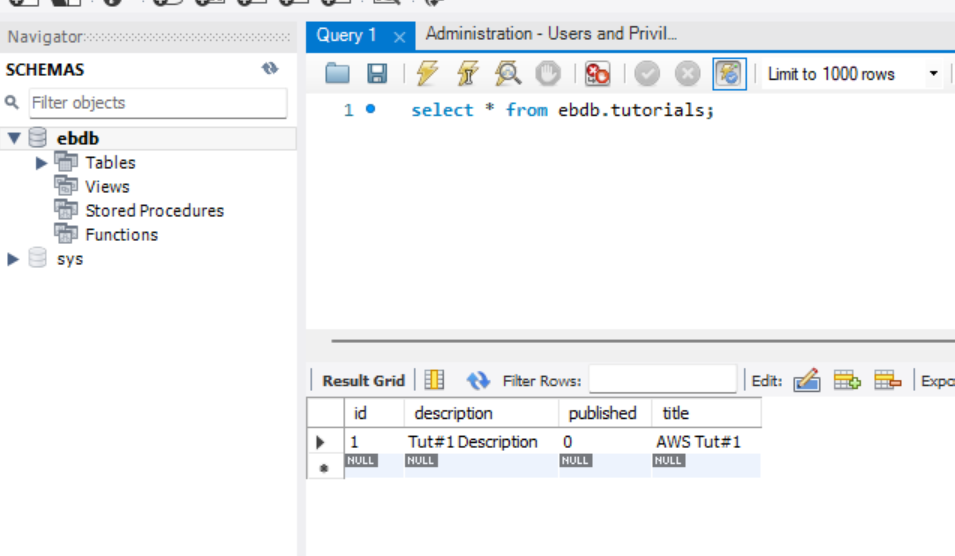Run Explain with magnifier lightning icon
The width and height of the screenshot is (955, 556).
pyautogui.click(x=507, y=74)
